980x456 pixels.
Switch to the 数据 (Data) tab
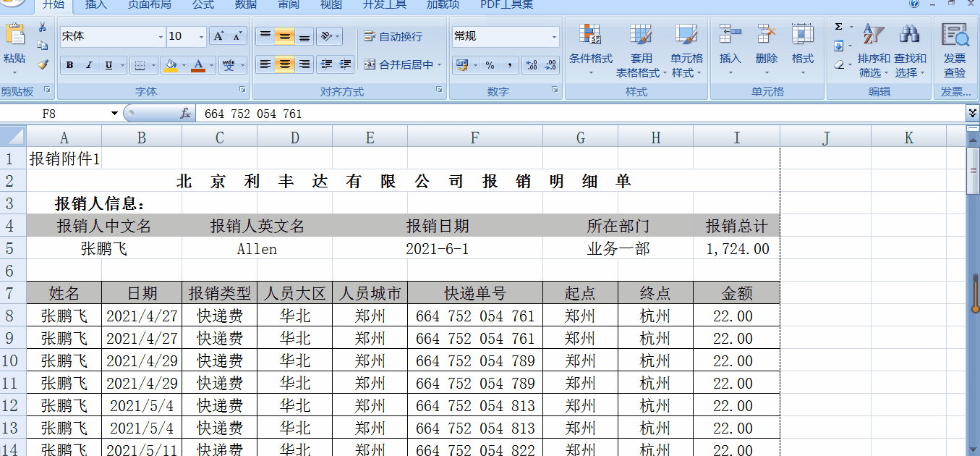click(x=246, y=4)
